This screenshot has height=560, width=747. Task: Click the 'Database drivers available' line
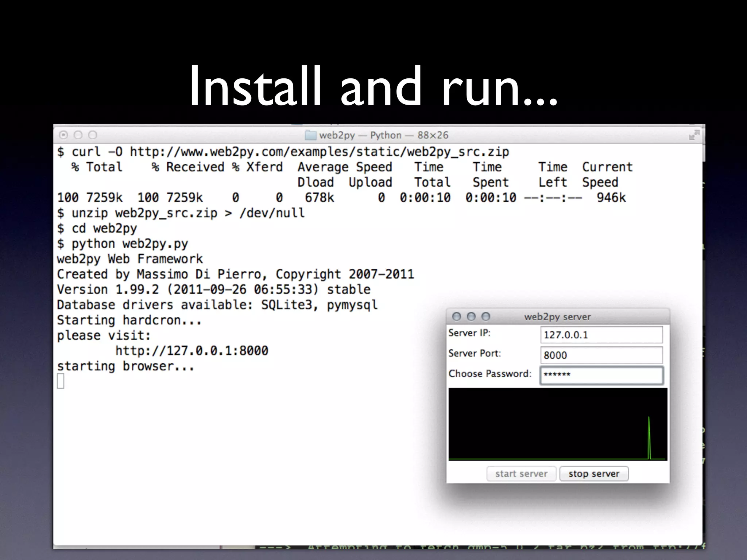(x=217, y=305)
